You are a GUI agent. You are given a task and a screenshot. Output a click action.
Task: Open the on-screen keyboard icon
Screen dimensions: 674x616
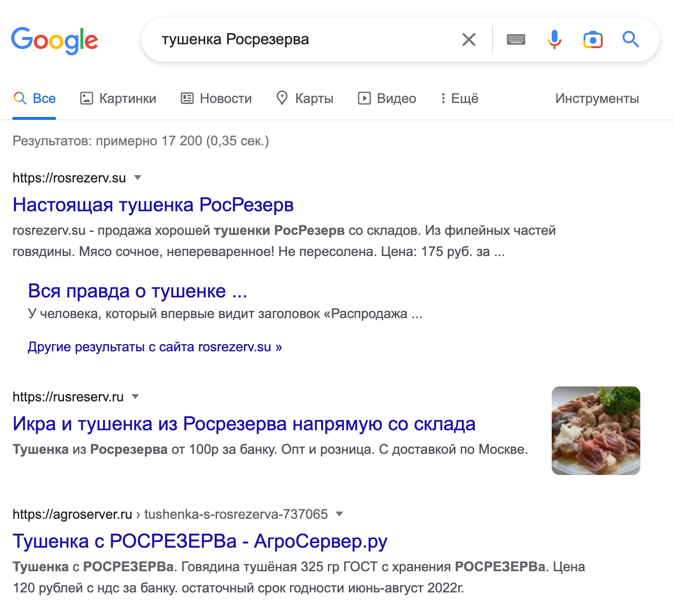(x=516, y=39)
